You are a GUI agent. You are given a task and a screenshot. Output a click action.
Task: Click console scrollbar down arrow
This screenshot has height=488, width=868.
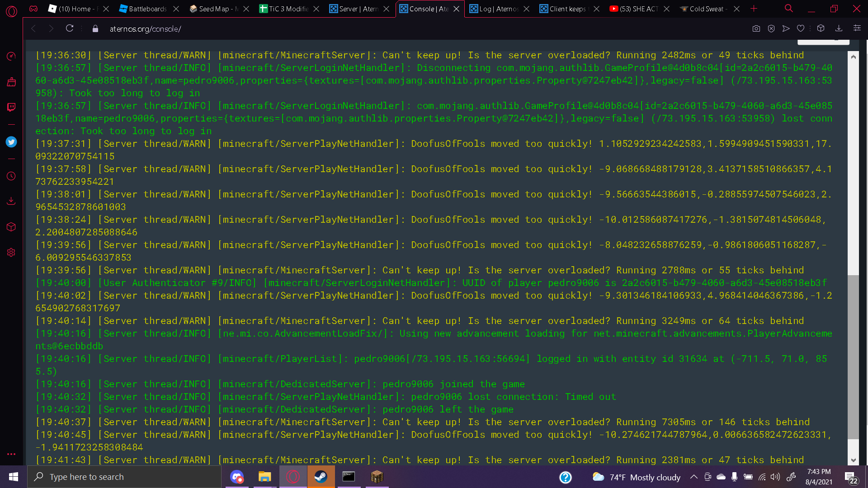click(x=853, y=460)
